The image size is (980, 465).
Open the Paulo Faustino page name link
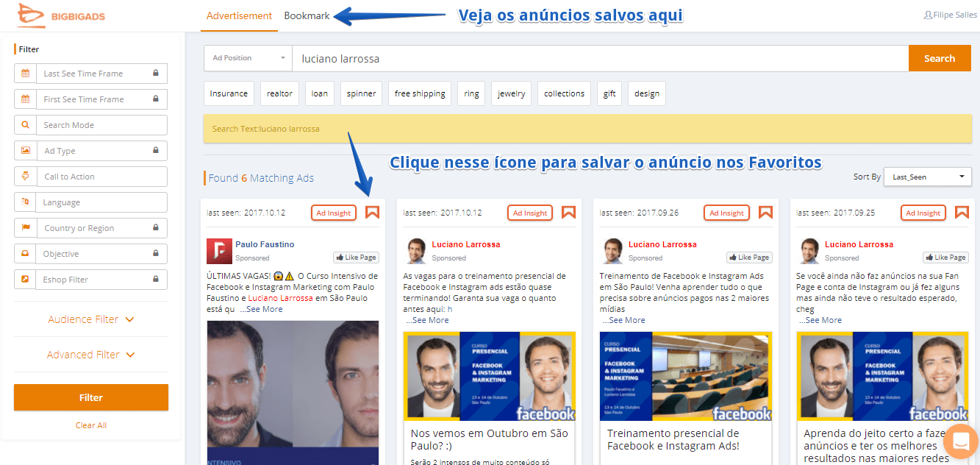click(x=265, y=244)
